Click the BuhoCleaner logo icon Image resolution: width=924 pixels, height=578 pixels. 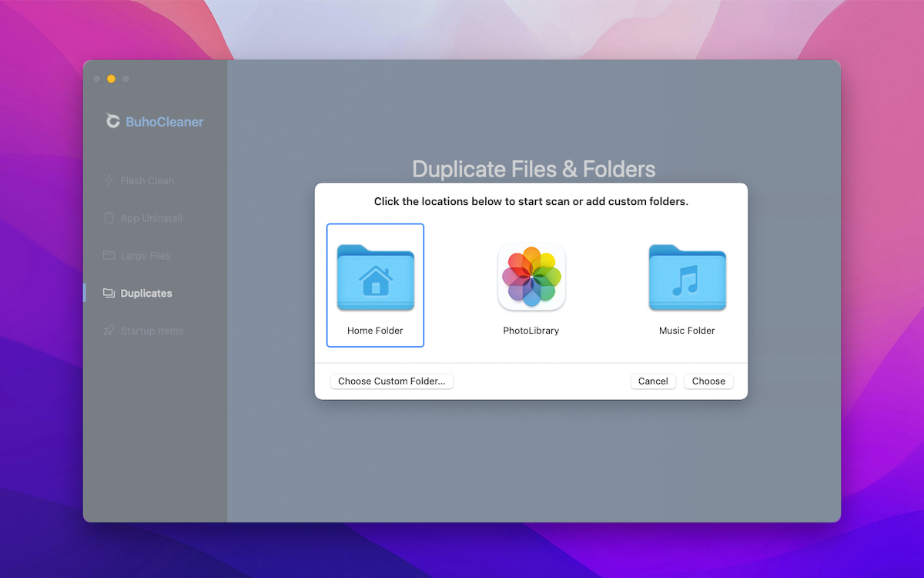pos(113,121)
